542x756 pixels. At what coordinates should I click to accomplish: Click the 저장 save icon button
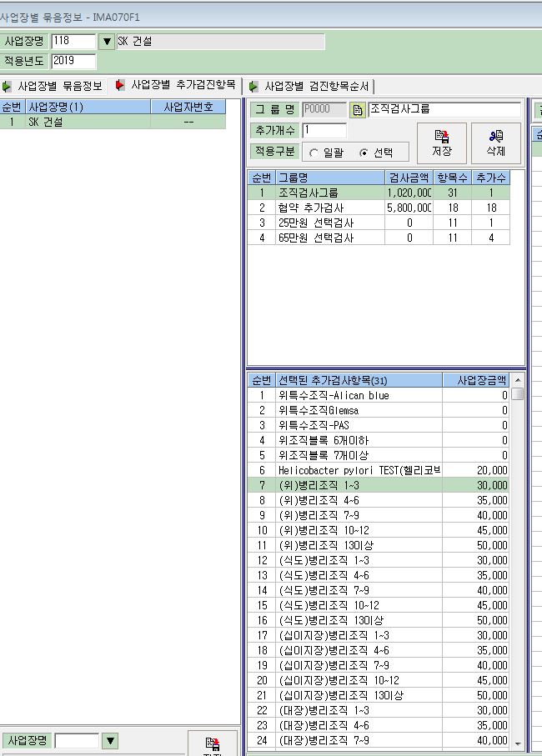click(x=442, y=143)
